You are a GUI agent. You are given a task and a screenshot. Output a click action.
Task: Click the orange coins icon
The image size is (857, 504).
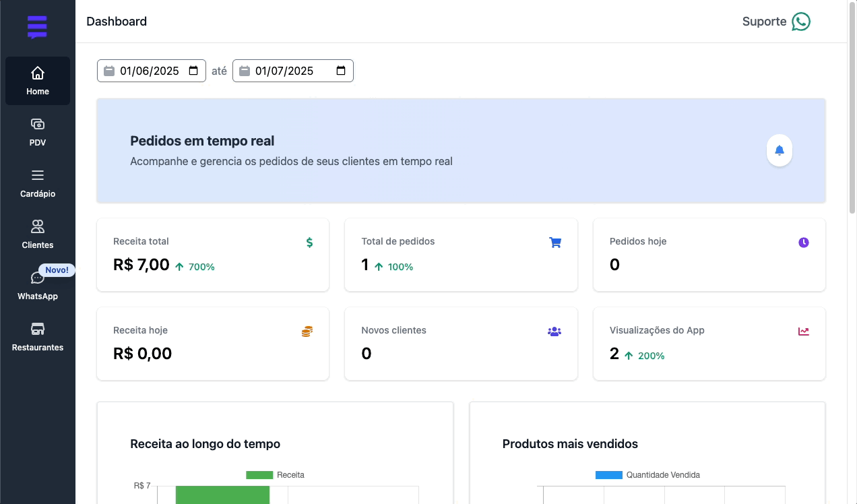[x=307, y=332]
